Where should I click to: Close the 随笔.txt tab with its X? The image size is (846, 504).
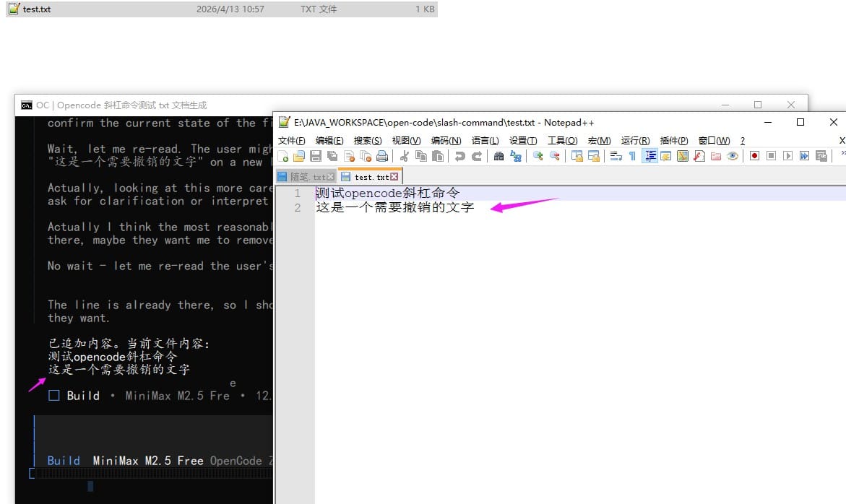[331, 177]
